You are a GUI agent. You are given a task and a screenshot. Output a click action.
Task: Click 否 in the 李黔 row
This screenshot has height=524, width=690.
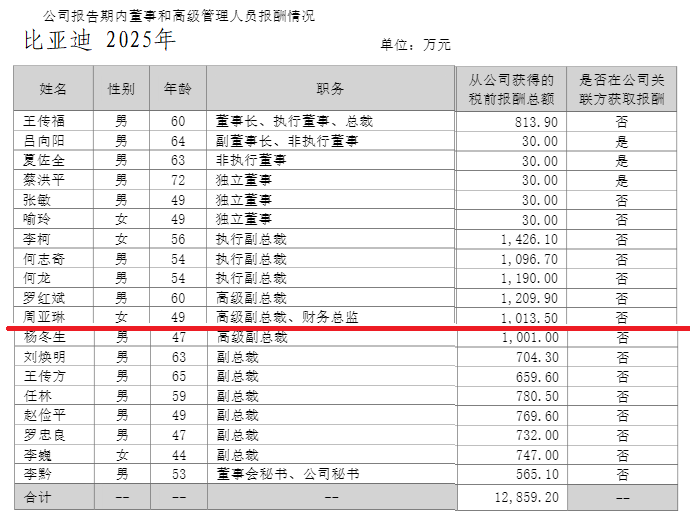coord(622,474)
